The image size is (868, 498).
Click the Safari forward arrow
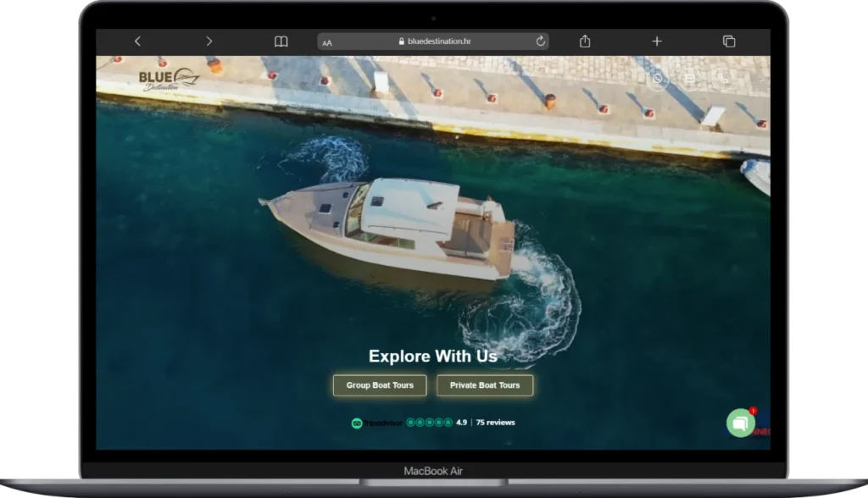coord(209,41)
